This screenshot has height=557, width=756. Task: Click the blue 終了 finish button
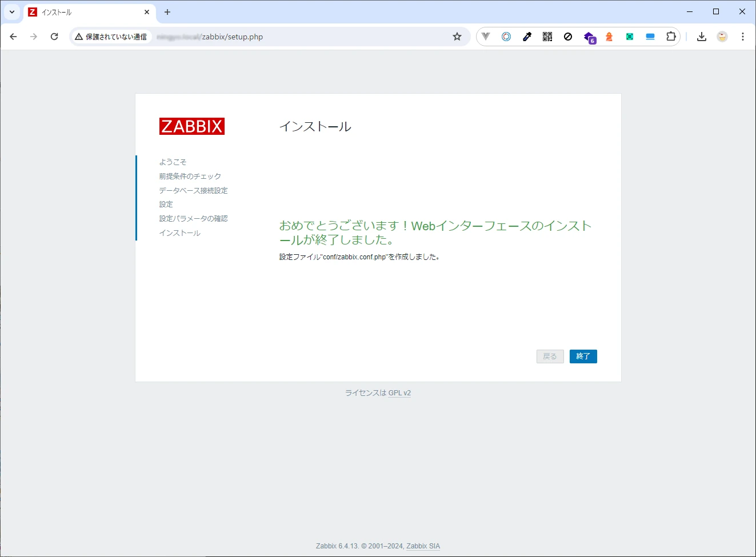pyautogui.click(x=583, y=356)
